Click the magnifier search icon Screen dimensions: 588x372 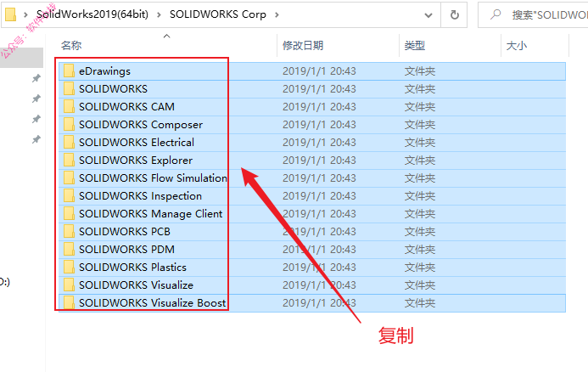point(496,14)
